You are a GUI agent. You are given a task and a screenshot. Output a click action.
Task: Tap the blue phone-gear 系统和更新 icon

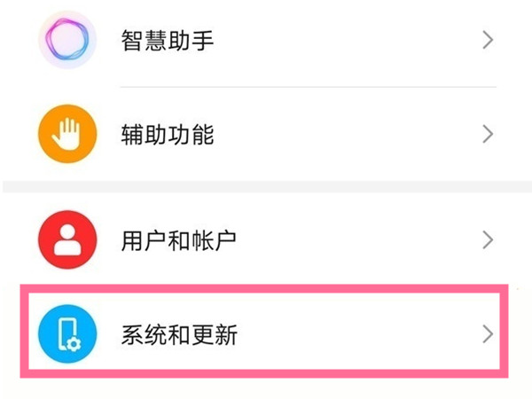tap(67, 333)
